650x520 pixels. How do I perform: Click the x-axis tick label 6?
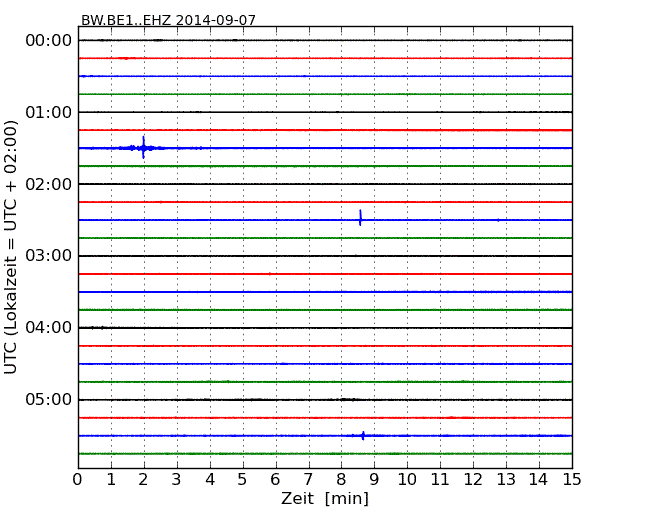coord(275,480)
